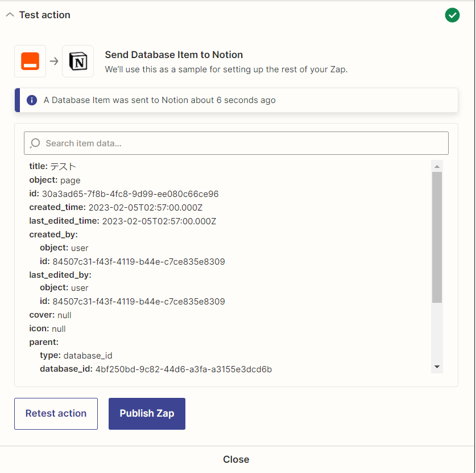Click the Notion app icon
This screenshot has height=473, width=476.
pos(78,61)
